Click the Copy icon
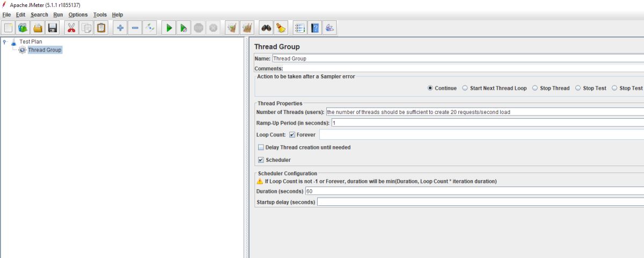 coord(86,27)
